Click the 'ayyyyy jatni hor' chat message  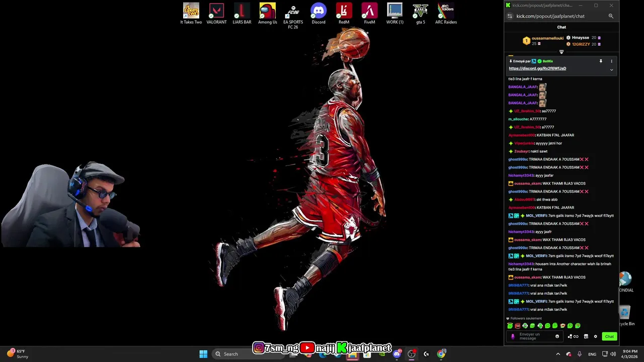(x=549, y=143)
